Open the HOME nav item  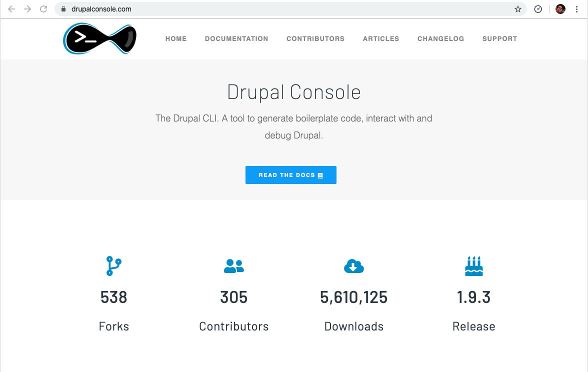click(x=176, y=38)
